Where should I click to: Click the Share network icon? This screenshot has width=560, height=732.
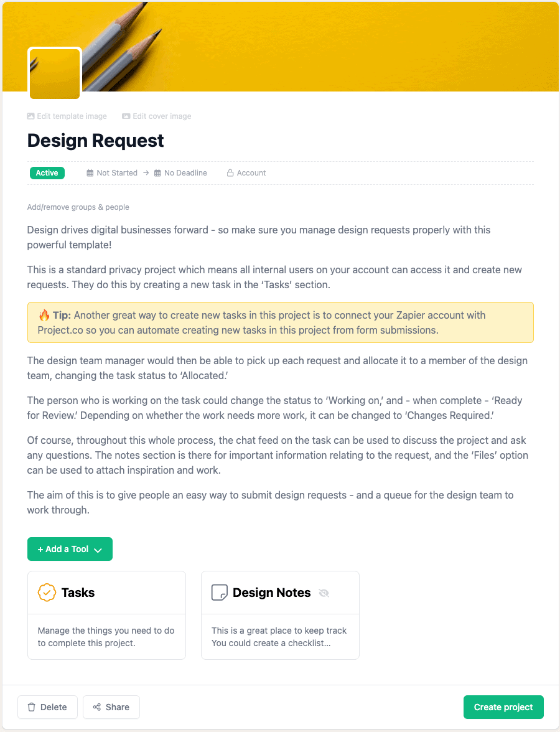[98, 707]
